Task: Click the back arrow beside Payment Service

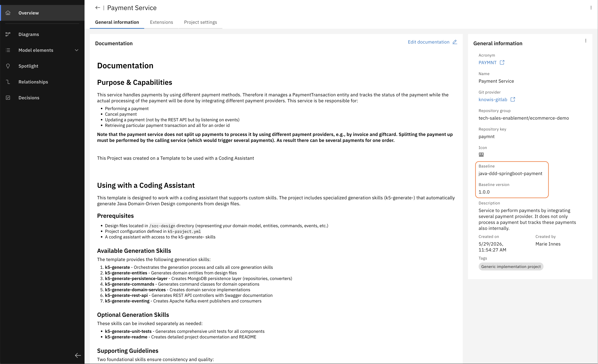Action: pos(98,8)
